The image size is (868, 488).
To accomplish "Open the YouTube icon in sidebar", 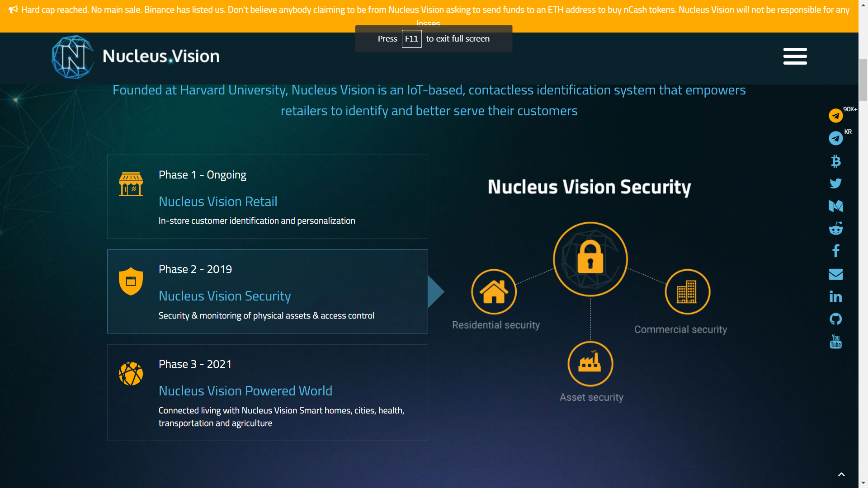I will tap(835, 342).
